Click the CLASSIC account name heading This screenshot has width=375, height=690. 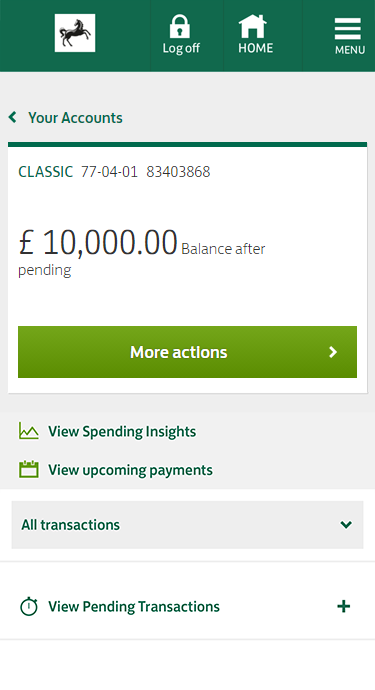(45, 172)
